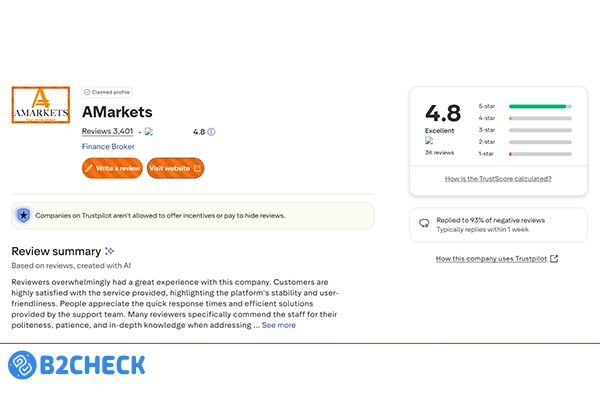
Task: Click the broken stars image under Excellent
Action: pos(429,141)
